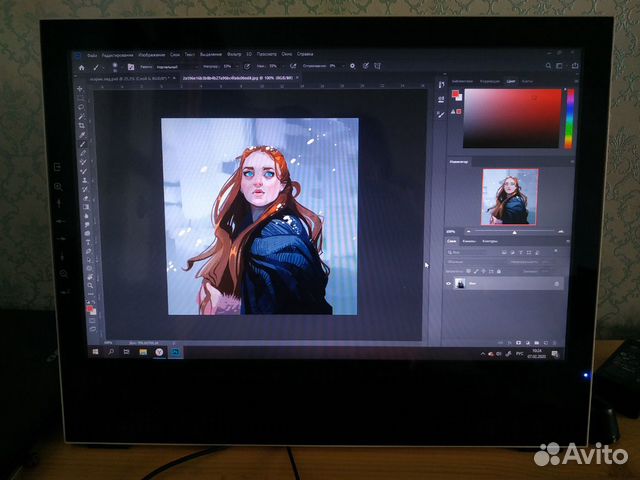Click the search icon at top right
Image resolution: width=640 pixels, height=480 pixels.
coord(548,66)
